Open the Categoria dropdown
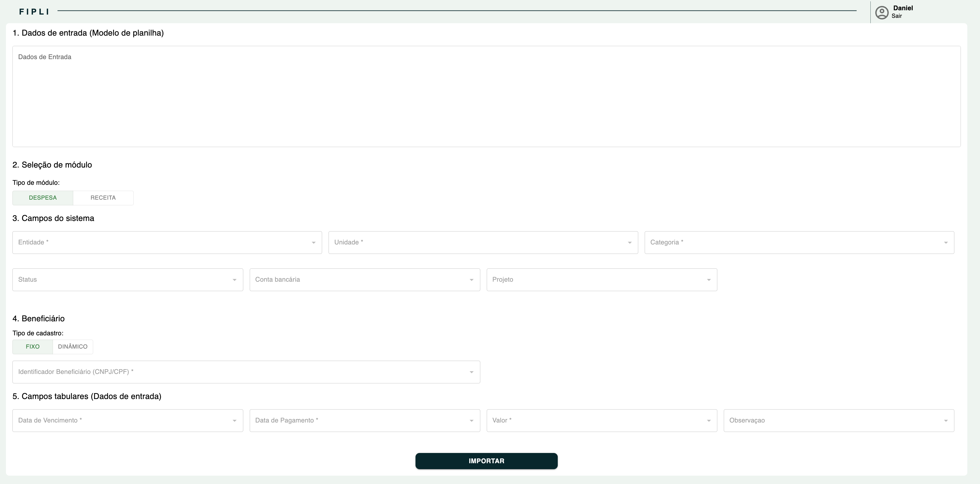 [x=799, y=243]
